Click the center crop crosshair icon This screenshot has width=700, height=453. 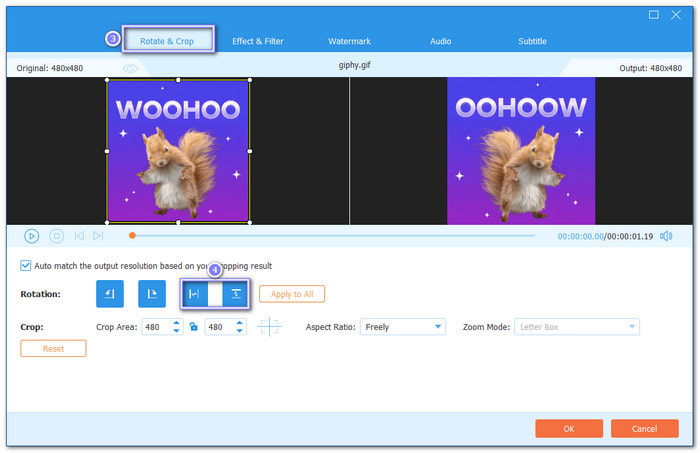click(269, 327)
